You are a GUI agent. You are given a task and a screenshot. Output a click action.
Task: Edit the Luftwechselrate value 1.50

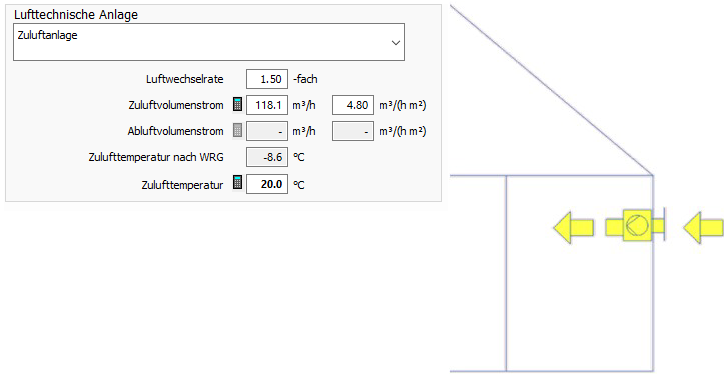pos(267,79)
